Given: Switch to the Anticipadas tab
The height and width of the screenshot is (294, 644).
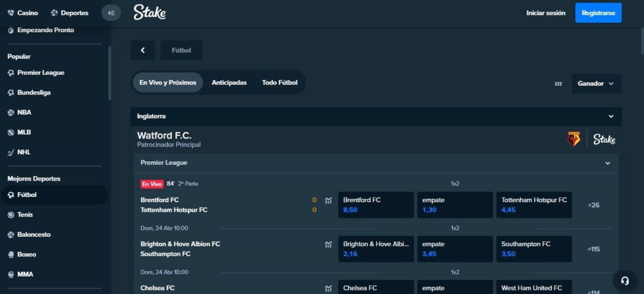Looking at the screenshot, I should pyautogui.click(x=229, y=82).
